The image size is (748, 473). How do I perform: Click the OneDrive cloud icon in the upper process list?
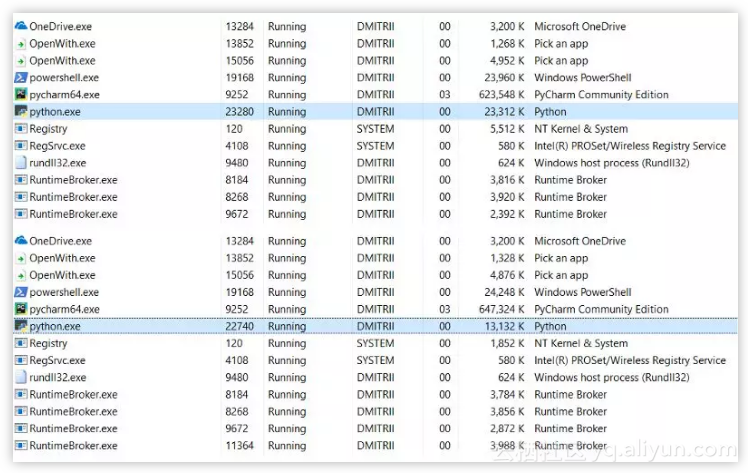point(21,26)
